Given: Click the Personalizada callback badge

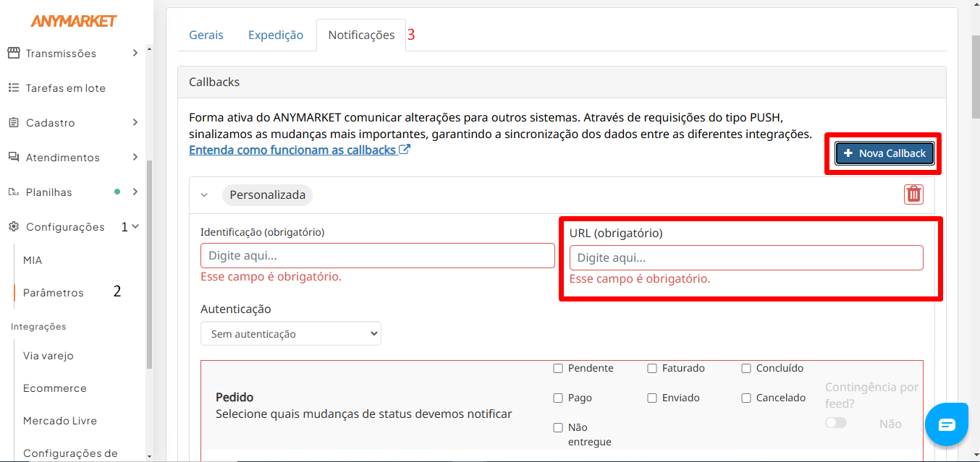Looking at the screenshot, I should [x=267, y=194].
